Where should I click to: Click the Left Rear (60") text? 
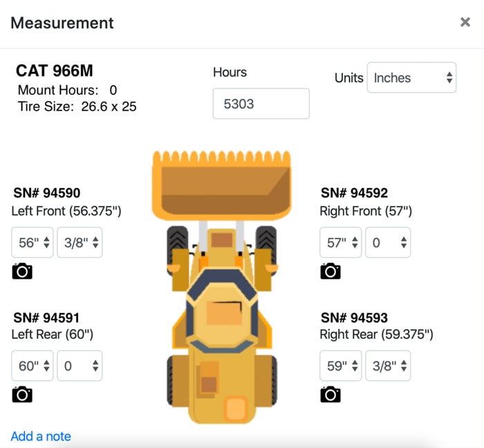tap(53, 335)
